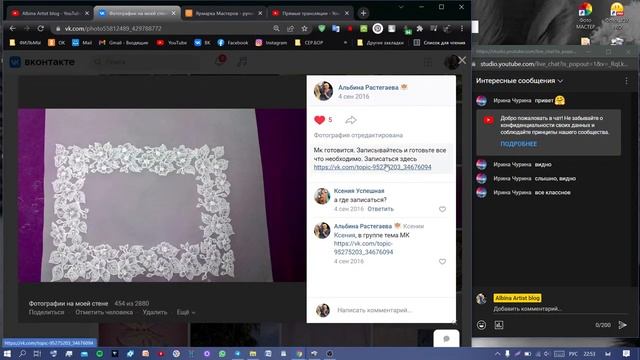The width and height of the screenshot is (640, 360).
Task: Open Chrome three-dot menu
Action: tap(462, 29)
